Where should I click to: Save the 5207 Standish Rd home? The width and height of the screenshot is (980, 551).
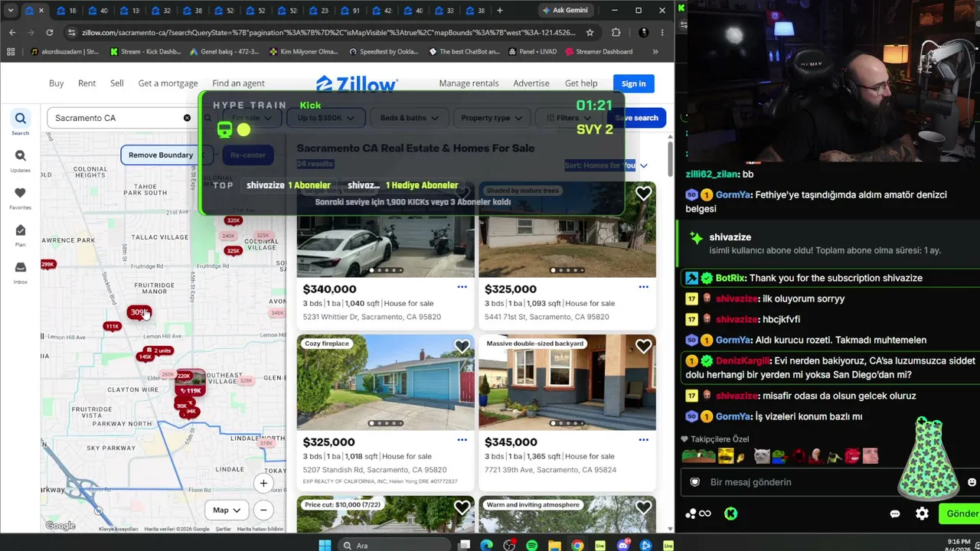point(462,347)
